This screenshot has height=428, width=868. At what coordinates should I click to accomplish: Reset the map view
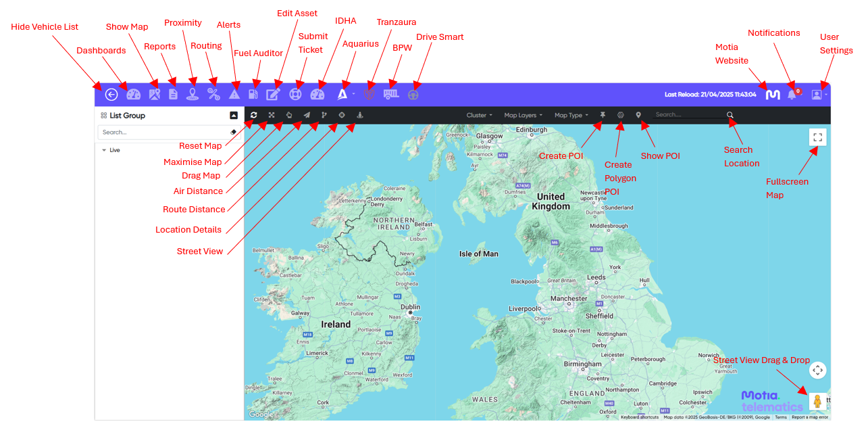pos(253,115)
